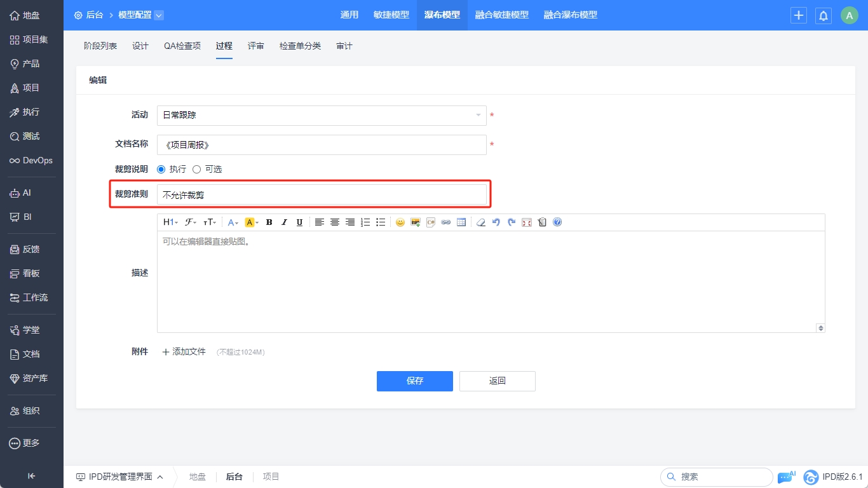Toggle underline formatting in the editor
The width and height of the screenshot is (868, 488).
[x=299, y=222]
